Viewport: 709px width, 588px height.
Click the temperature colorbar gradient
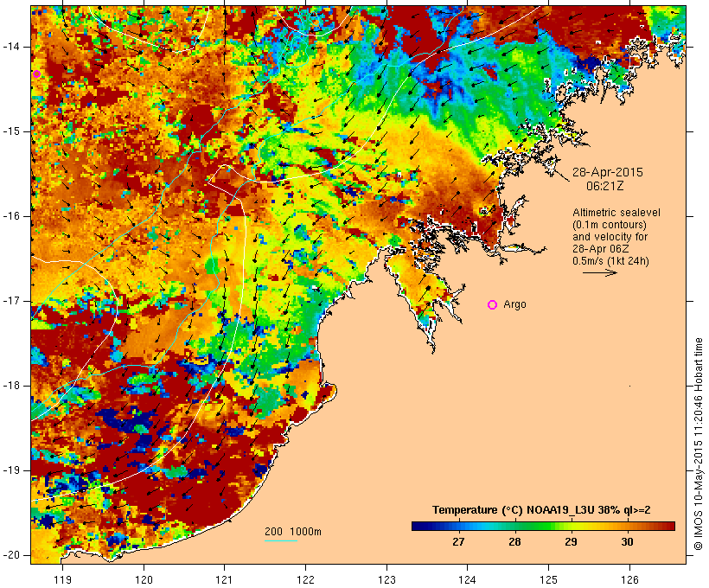pyautogui.click(x=543, y=526)
